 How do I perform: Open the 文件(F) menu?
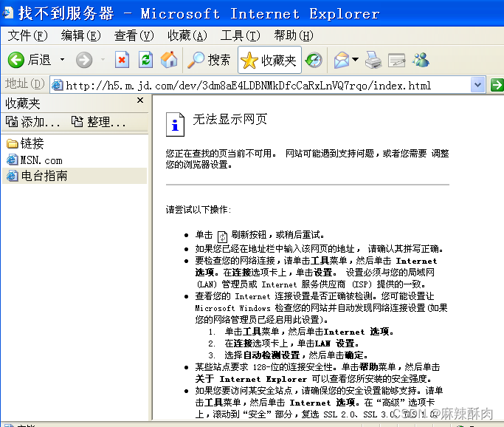27,35
